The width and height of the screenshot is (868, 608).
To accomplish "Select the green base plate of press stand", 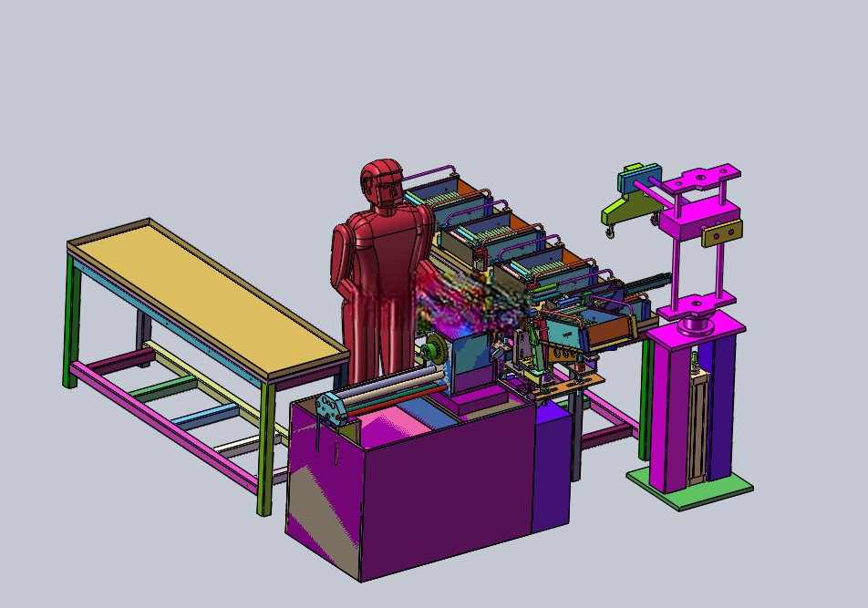I will tap(689, 489).
